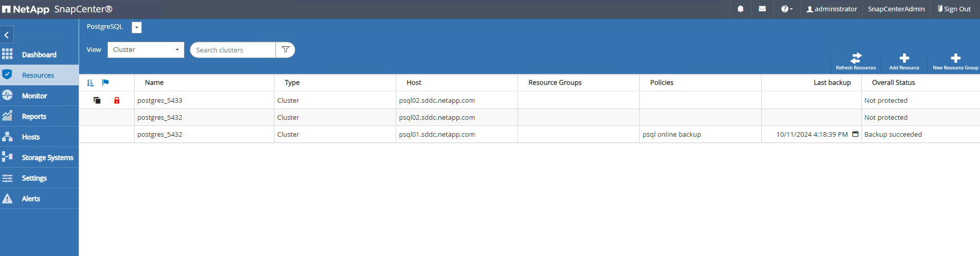Click the Hosts network icon
980x256 pixels.
coord(7,136)
